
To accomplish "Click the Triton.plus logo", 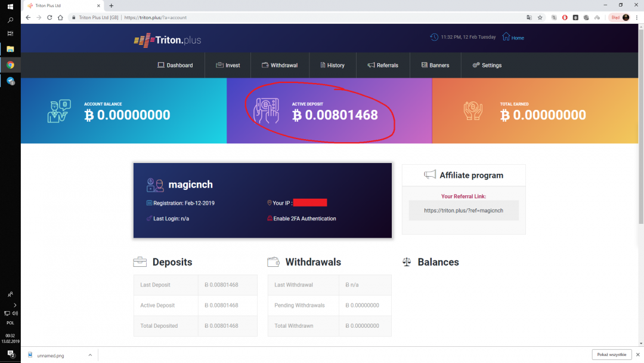I will [168, 40].
